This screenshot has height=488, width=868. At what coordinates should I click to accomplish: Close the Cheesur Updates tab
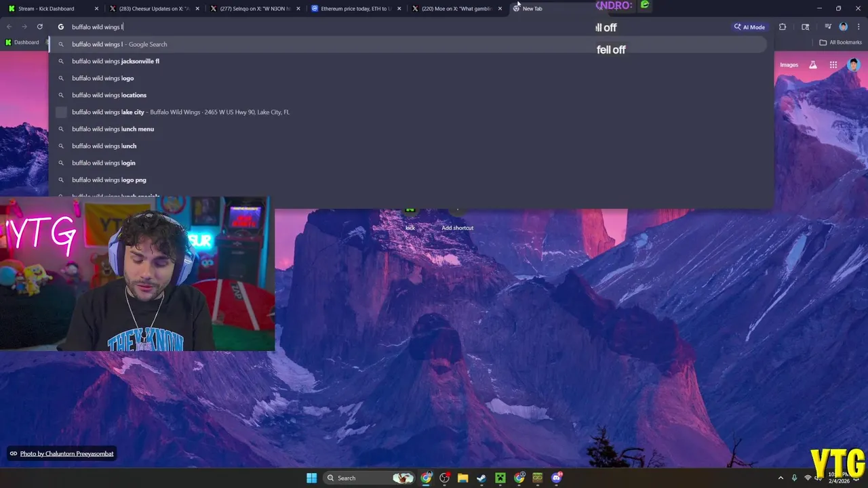197,9
